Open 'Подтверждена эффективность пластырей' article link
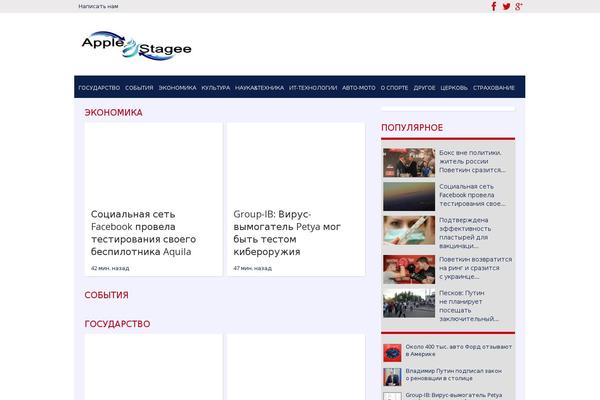Screen dimensions: 600x400 465,233
